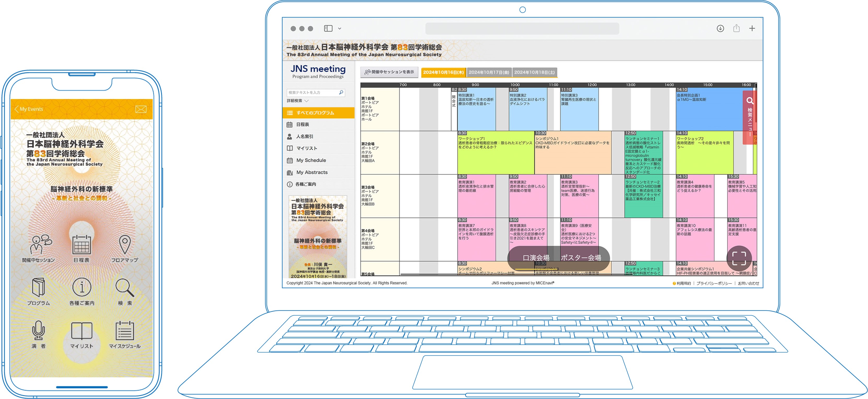The height and width of the screenshot is (399, 868).
Task: Open My Schedule in sidebar menu
Action: 311,160
